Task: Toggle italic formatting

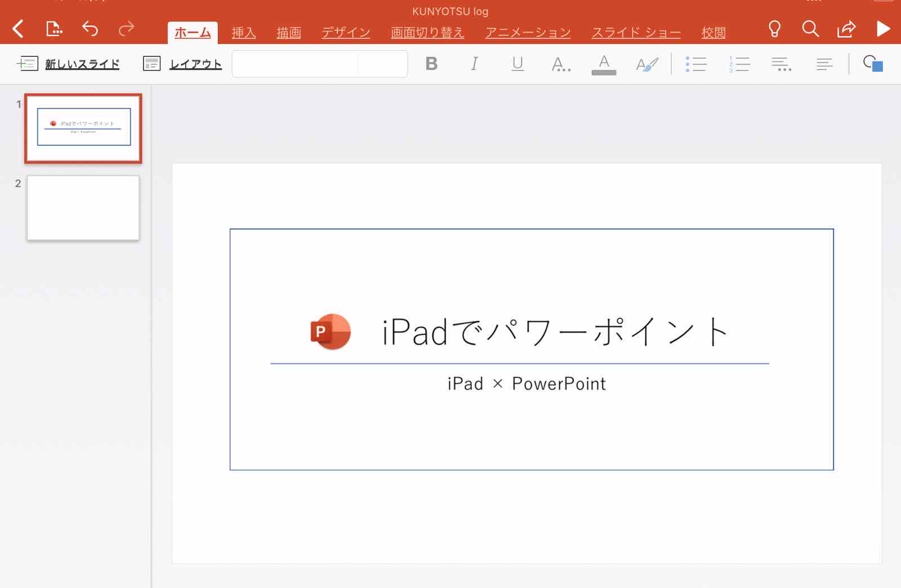Action: 474,64
